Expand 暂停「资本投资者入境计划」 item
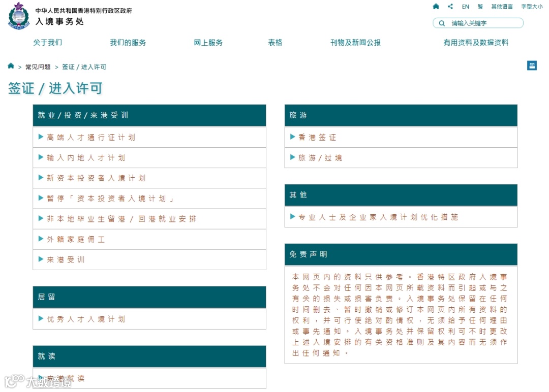The image size is (549, 392). [x=149, y=198]
